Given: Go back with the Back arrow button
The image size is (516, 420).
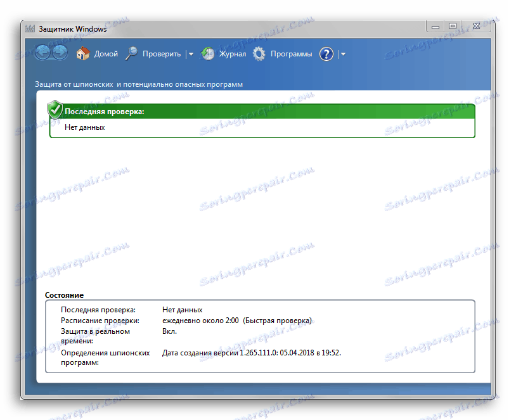Looking at the screenshot, I should pyautogui.click(x=42, y=53).
